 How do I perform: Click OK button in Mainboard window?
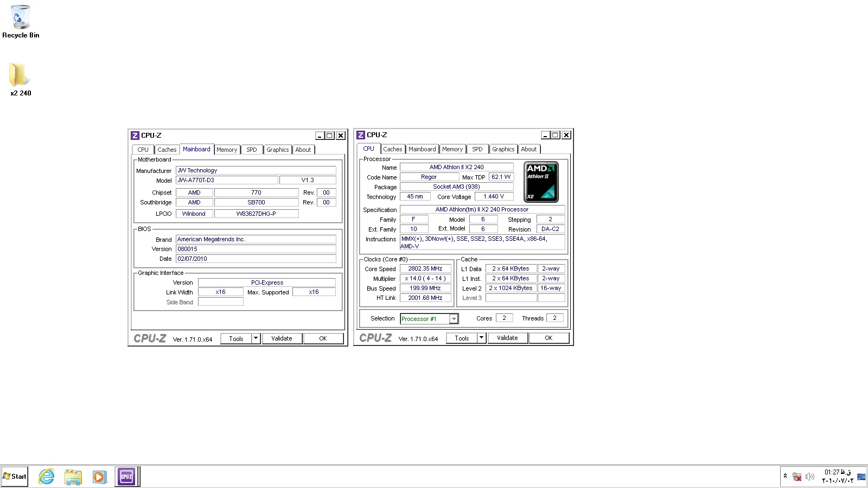(x=323, y=338)
